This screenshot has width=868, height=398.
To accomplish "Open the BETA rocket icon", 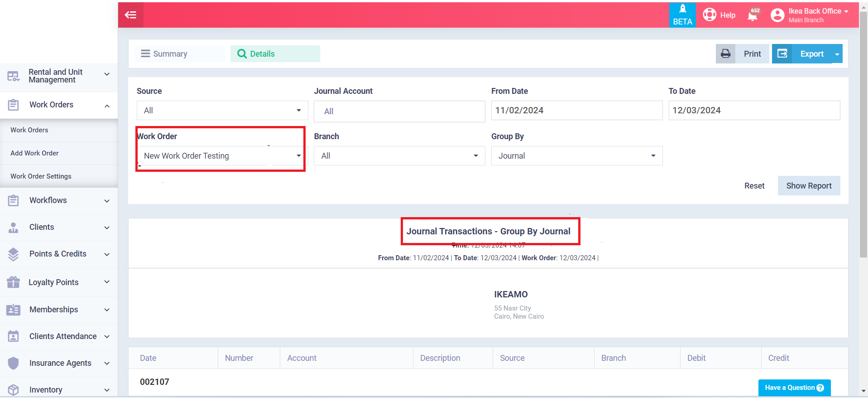I will pyautogui.click(x=682, y=9).
